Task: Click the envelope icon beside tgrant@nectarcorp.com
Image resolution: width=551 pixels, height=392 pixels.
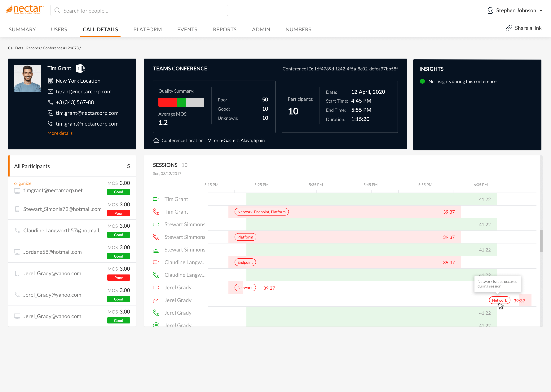Action: tap(51, 91)
